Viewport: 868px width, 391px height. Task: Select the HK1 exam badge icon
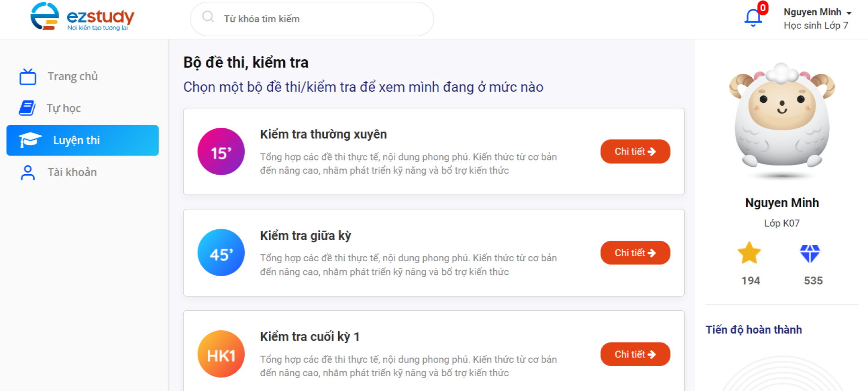pos(221,353)
